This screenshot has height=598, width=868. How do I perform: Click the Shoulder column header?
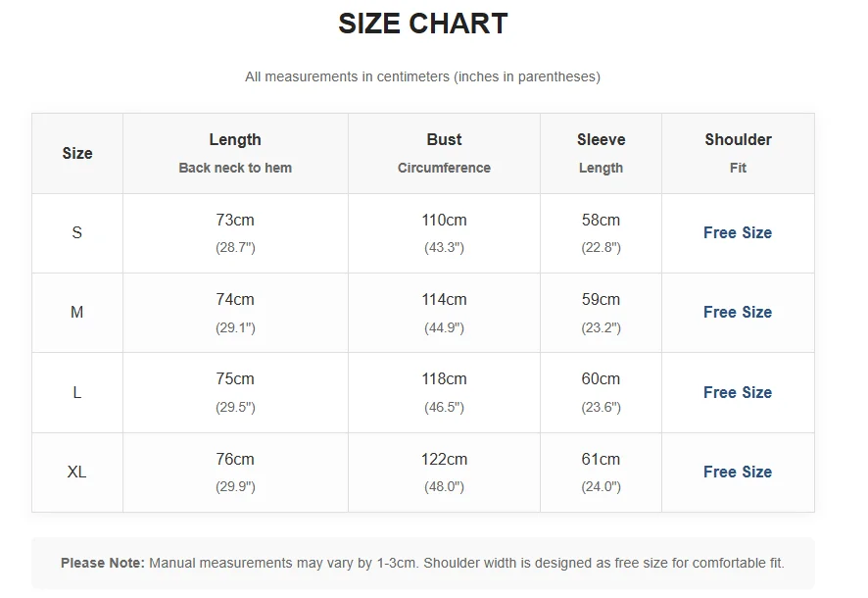[x=738, y=140]
